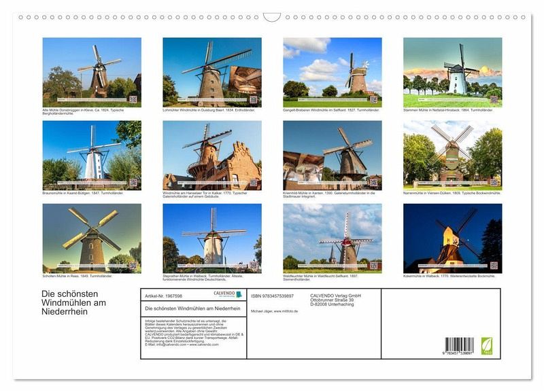Screen dimensions: 544x392
Task: Select caption 'Kokermühle in Walbeck'
Action: (421, 277)
